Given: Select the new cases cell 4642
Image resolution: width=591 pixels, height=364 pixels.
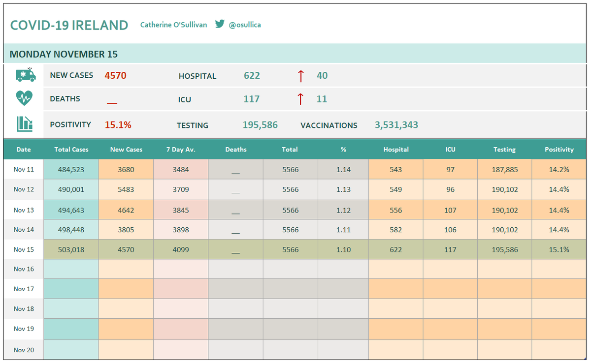Looking at the screenshot, I should click(x=126, y=210).
